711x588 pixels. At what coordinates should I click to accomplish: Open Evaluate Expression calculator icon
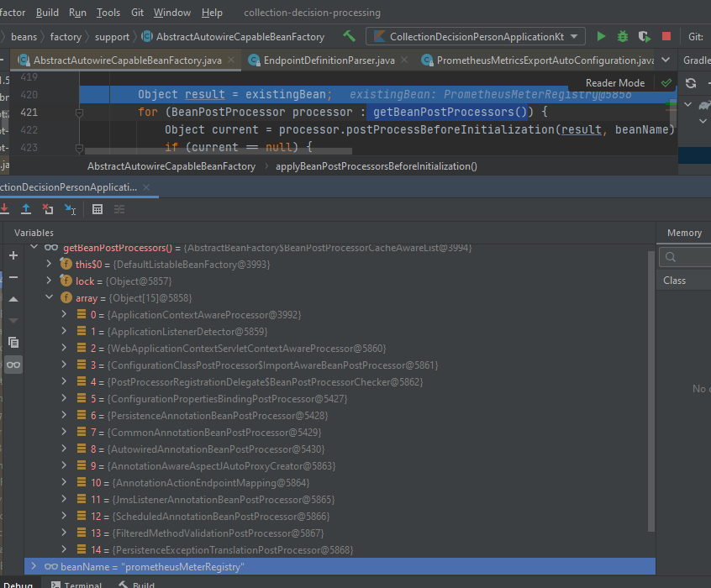point(97,209)
